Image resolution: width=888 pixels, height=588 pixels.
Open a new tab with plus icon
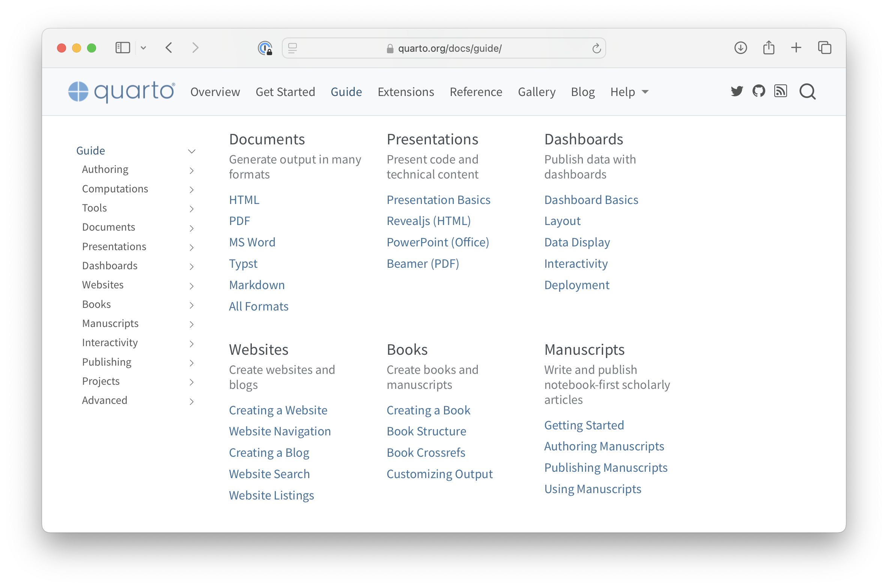796,48
